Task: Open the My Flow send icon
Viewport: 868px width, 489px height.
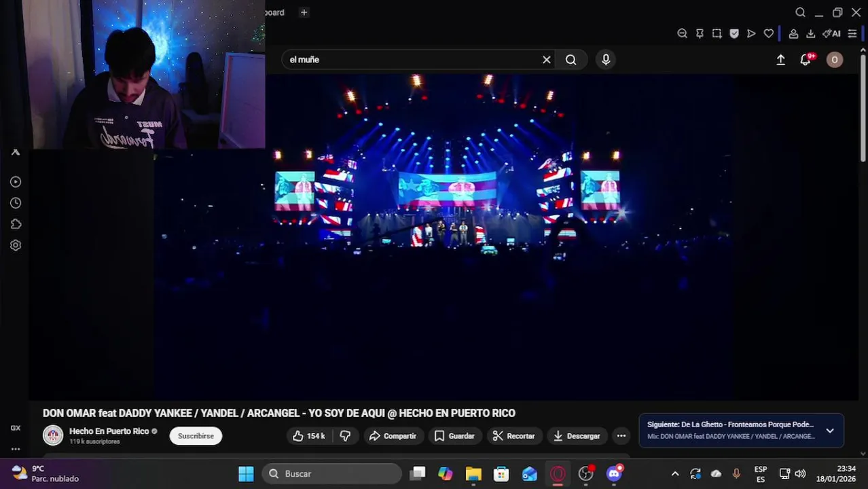Action: pos(751,33)
